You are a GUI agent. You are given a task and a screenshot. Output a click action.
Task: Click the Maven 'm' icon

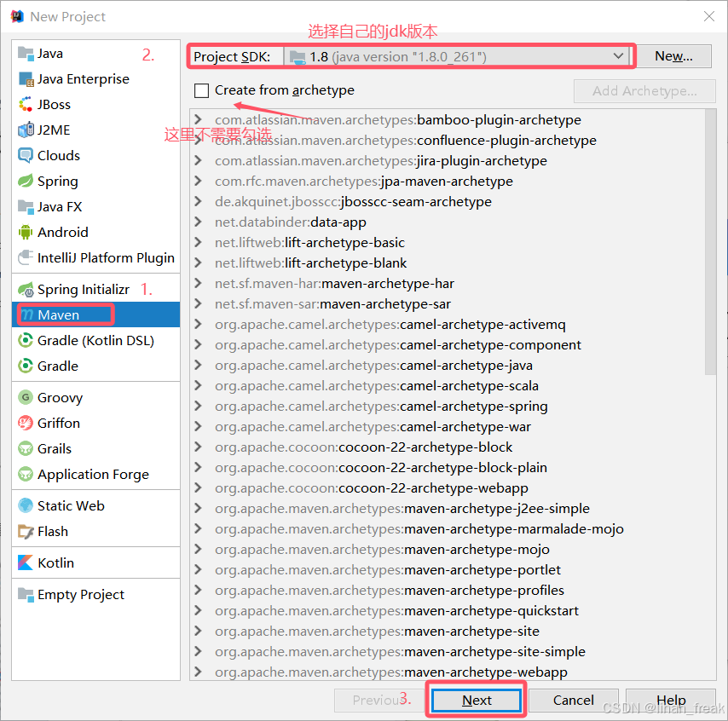[27, 315]
